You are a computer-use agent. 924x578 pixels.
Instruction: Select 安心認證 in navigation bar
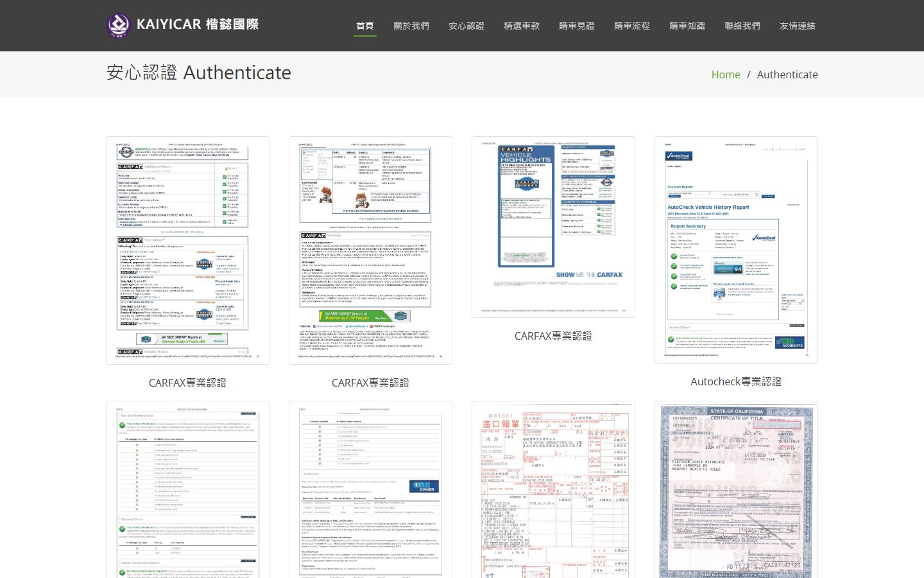(466, 26)
